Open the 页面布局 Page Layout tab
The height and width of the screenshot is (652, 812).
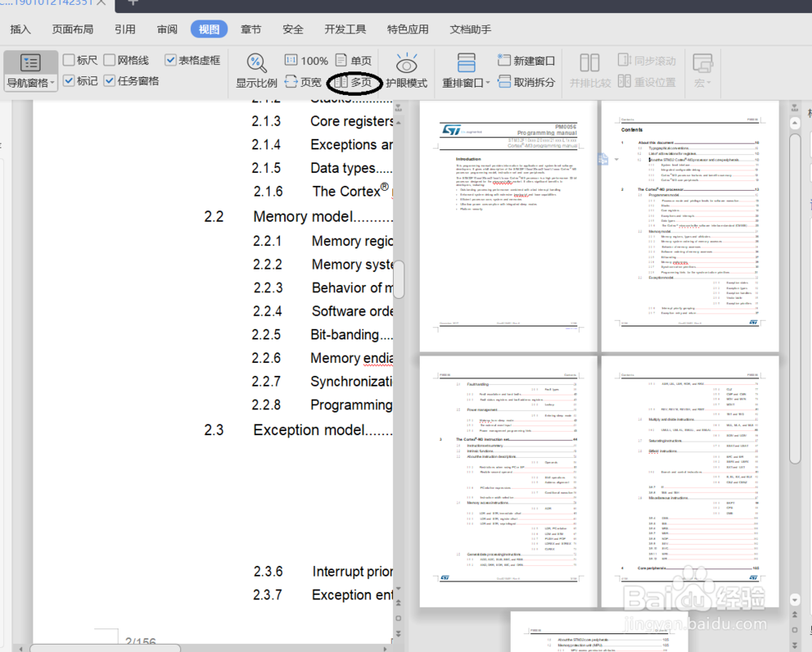pyautogui.click(x=72, y=29)
